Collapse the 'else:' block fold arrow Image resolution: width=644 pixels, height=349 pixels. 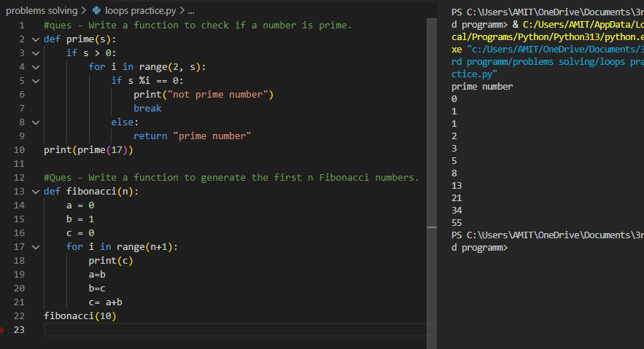[x=36, y=122]
